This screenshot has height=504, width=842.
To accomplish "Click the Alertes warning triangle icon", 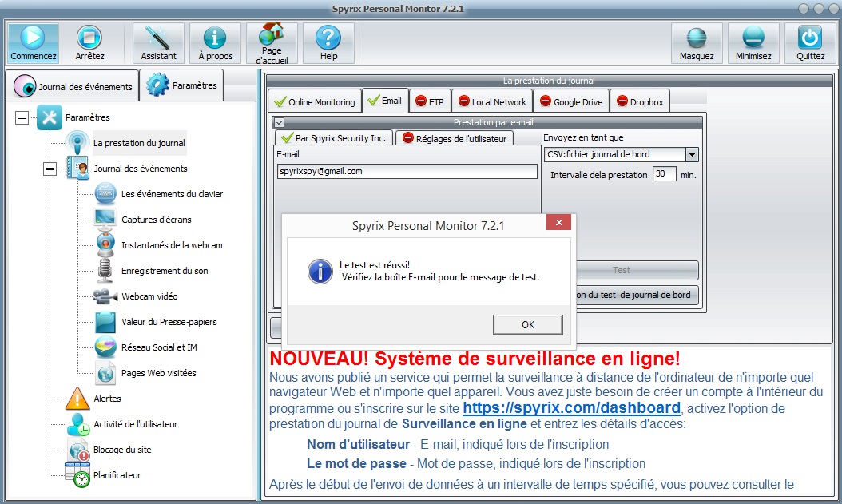I will 77,399.
